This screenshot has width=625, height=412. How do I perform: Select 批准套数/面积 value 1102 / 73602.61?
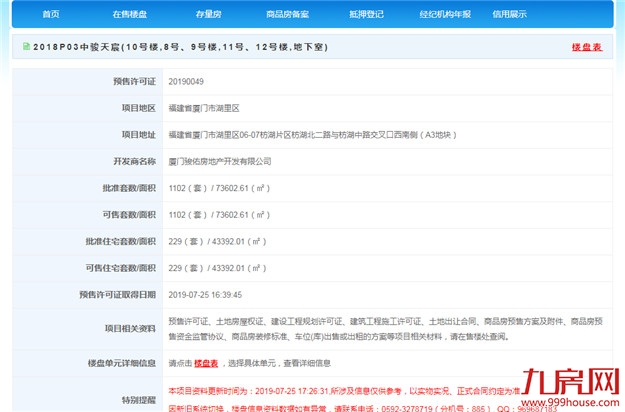pyautogui.click(x=219, y=188)
